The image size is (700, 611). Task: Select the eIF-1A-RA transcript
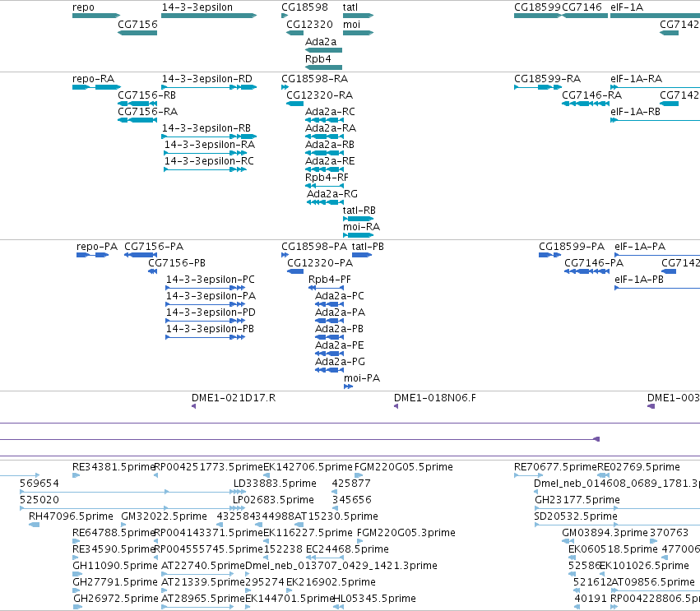[x=655, y=87]
